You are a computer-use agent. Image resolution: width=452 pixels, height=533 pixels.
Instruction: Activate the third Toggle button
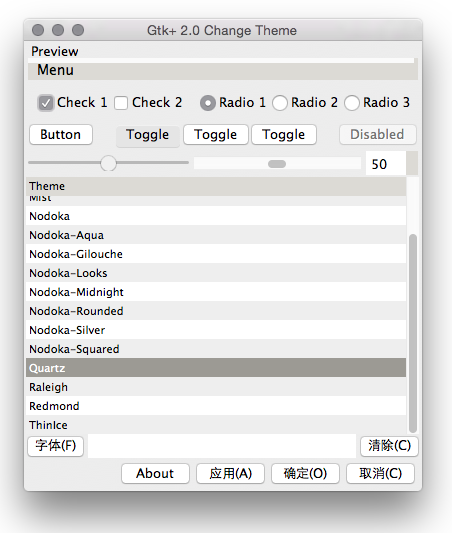[x=284, y=135]
